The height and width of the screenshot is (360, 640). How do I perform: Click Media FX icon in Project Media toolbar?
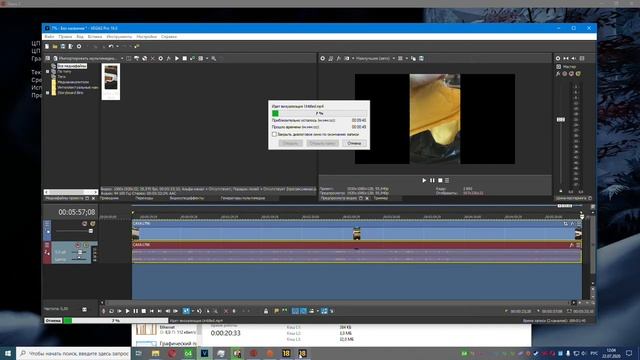[x=169, y=58]
